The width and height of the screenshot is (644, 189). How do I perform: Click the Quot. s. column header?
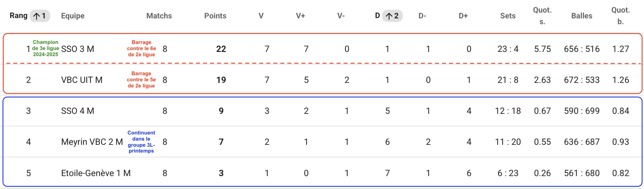pyautogui.click(x=542, y=16)
